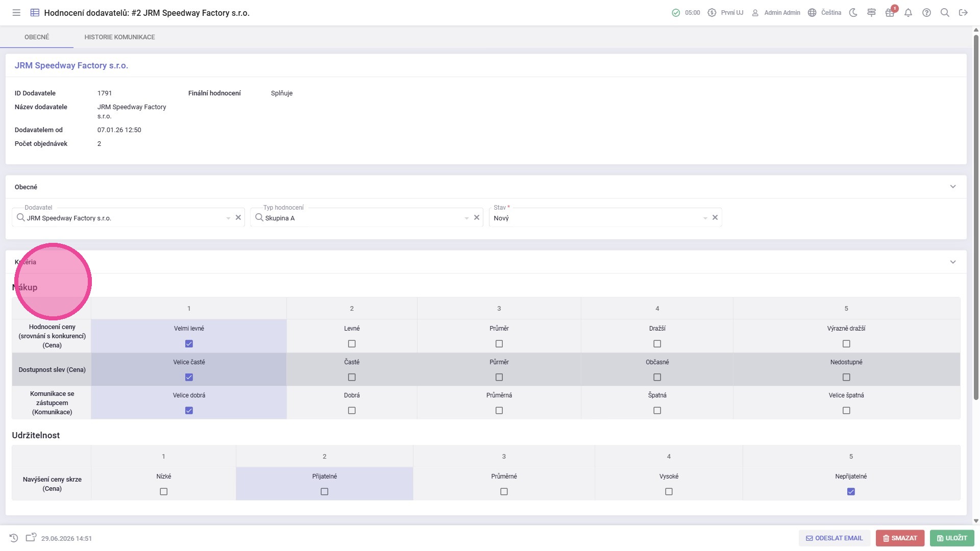Click the table icon beside the page title
Viewport: 980px width, 551px height.
click(35, 13)
